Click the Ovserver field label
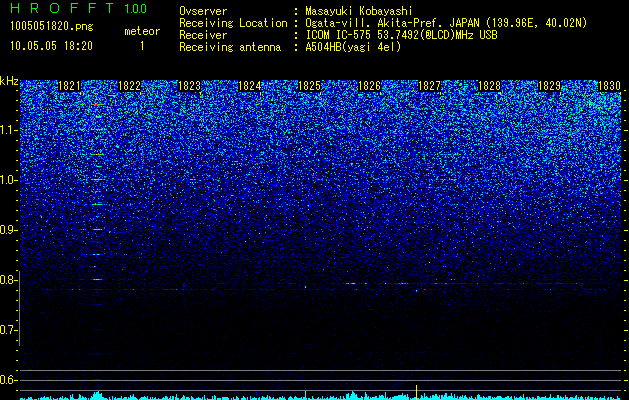This screenshot has height=400, width=629. [203, 11]
